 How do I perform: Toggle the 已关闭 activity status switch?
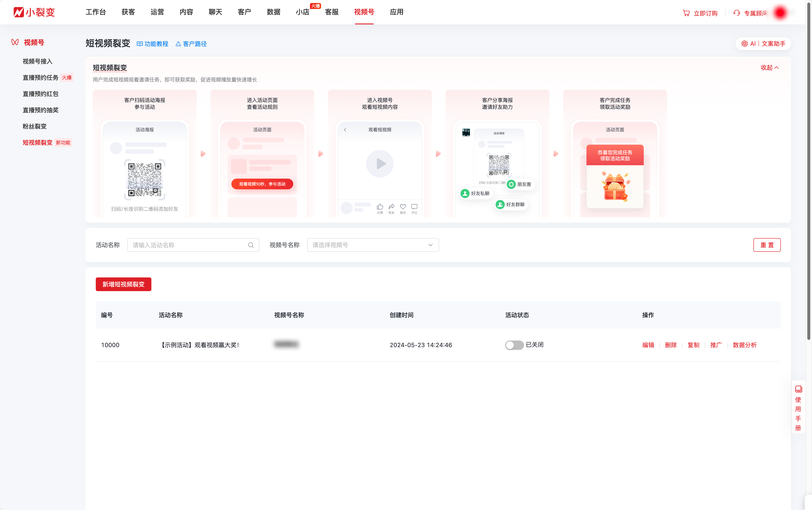514,345
